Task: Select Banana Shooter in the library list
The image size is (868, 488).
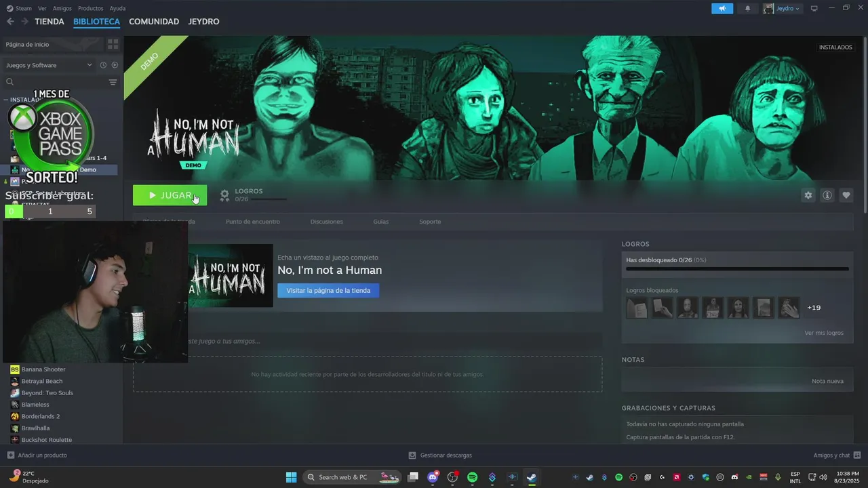Action: coord(43,369)
